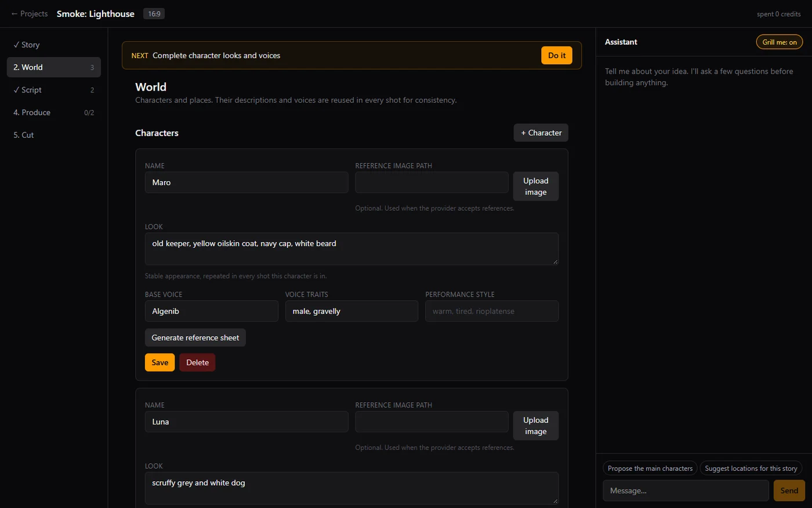Open the Story step in sidebar
This screenshot has width=812, height=508.
tap(54, 45)
